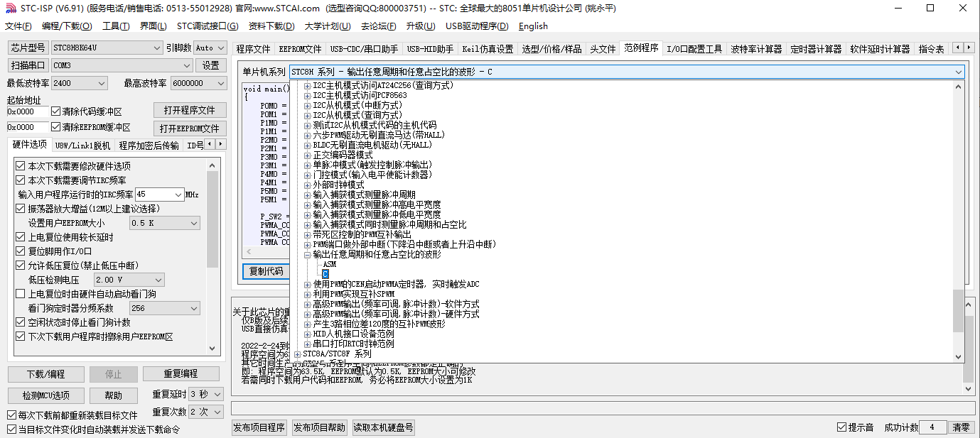The image size is (980, 438).
Task: Open the Keil仿真设置 tab
Action: [488, 49]
